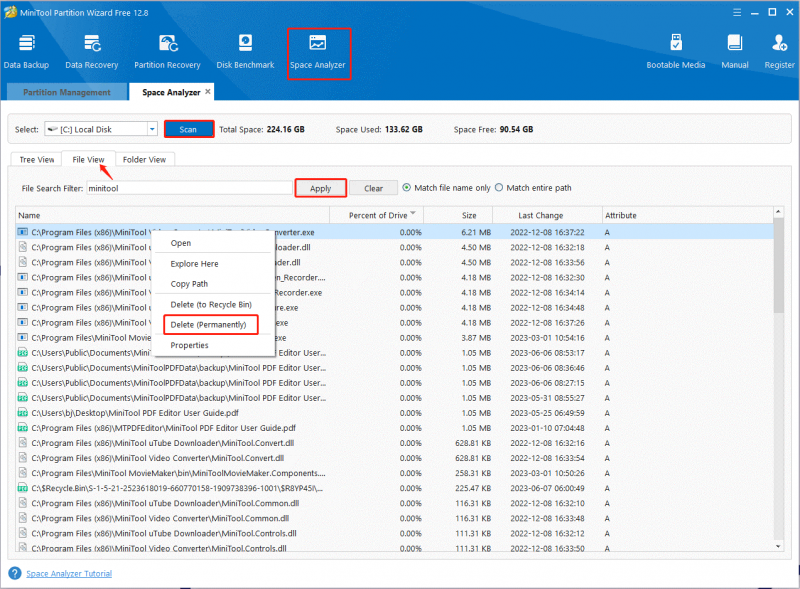Click the Apply filter button

pyautogui.click(x=320, y=188)
